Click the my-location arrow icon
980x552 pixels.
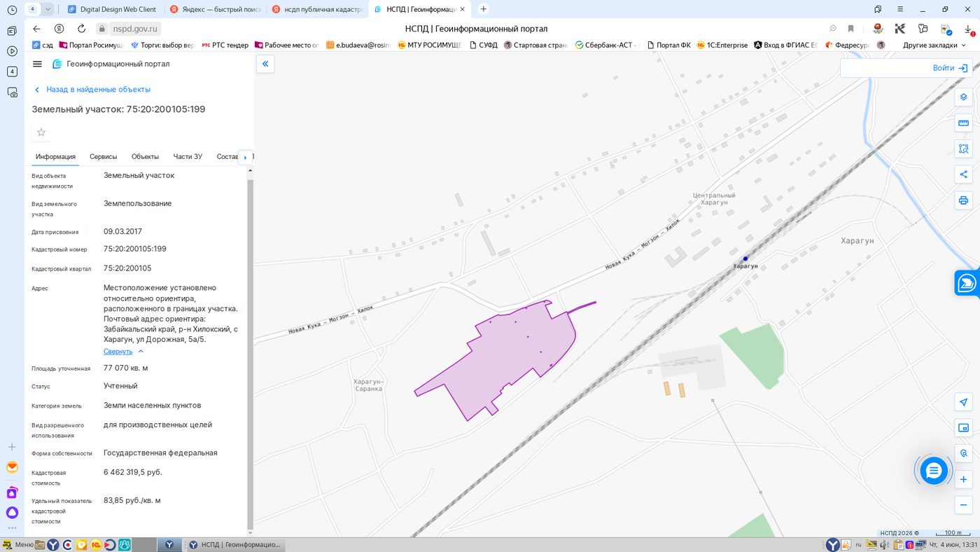point(963,402)
